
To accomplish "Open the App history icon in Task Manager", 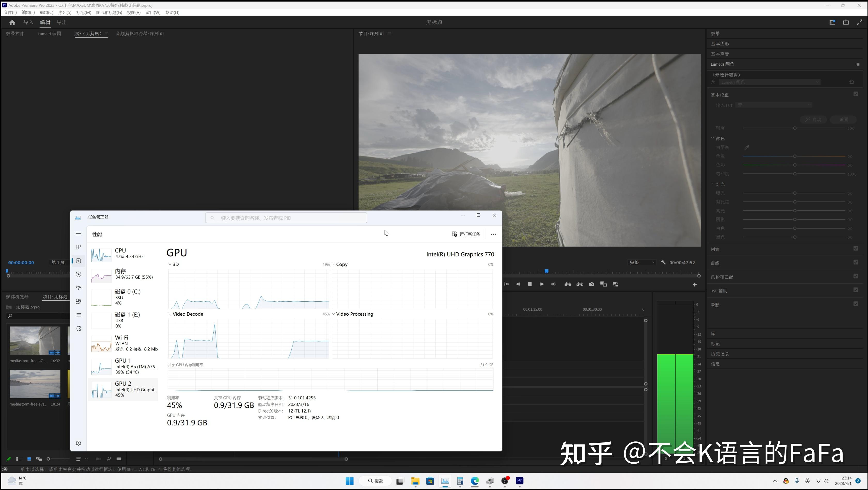I will pyautogui.click(x=79, y=274).
